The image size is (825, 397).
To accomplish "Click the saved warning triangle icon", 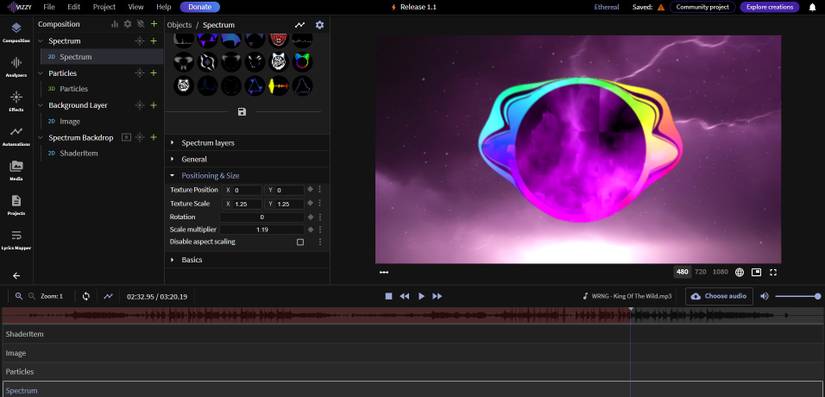I will [x=661, y=7].
